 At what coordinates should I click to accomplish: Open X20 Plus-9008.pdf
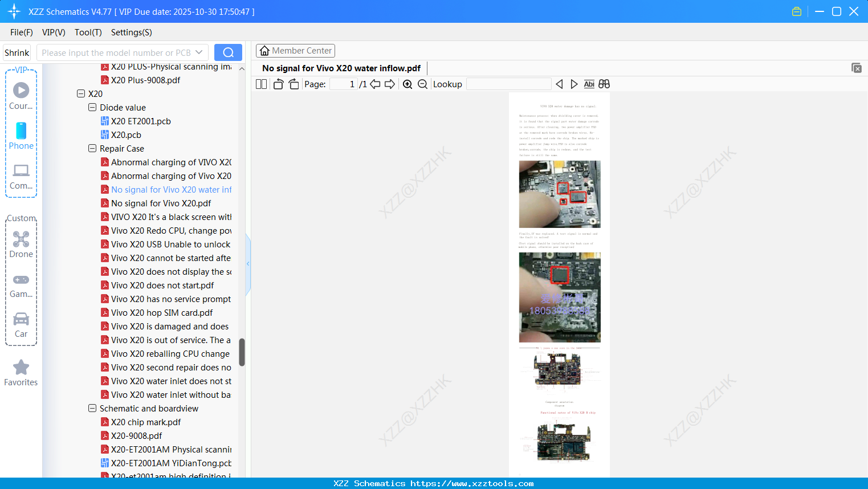145,80
